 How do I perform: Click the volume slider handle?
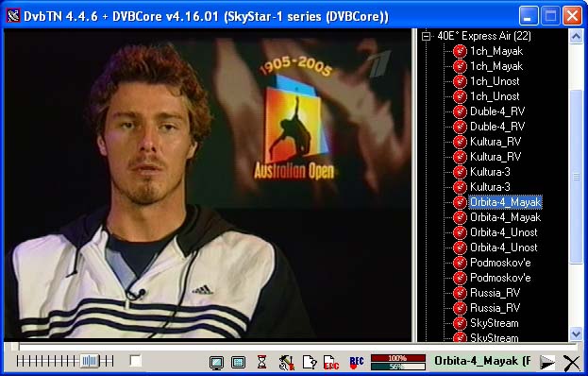(x=90, y=361)
